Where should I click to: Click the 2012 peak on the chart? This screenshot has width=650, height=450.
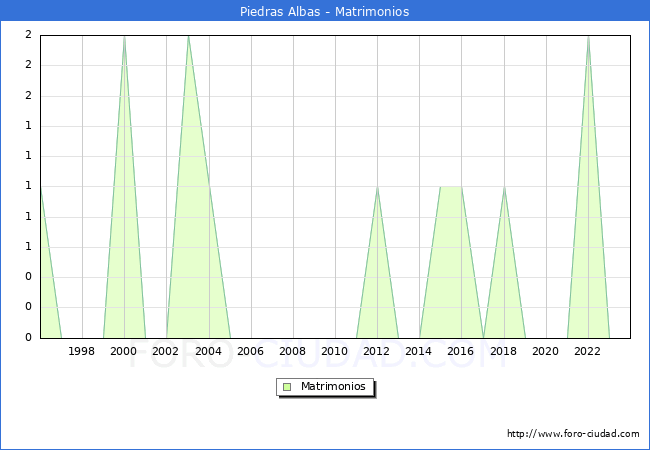point(377,187)
